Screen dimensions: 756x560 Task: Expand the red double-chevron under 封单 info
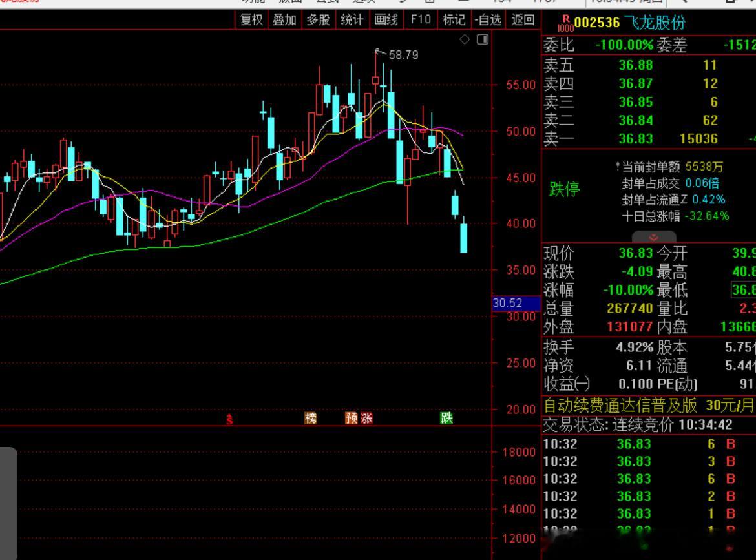[x=654, y=238]
